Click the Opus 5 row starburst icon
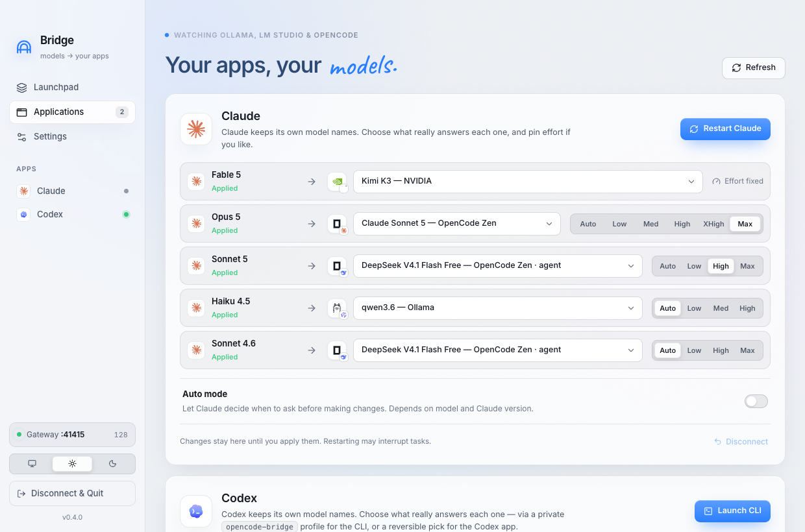 click(x=196, y=223)
